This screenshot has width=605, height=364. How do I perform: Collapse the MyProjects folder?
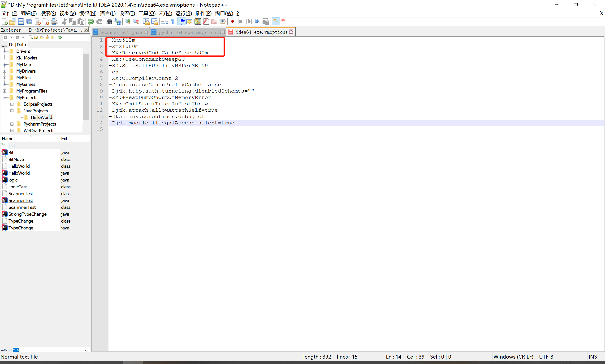click(4, 97)
